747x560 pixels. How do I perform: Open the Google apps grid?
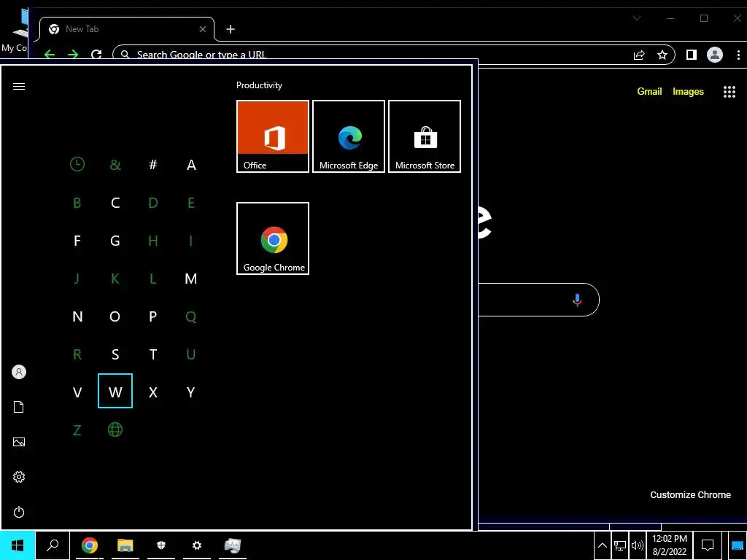click(x=729, y=91)
